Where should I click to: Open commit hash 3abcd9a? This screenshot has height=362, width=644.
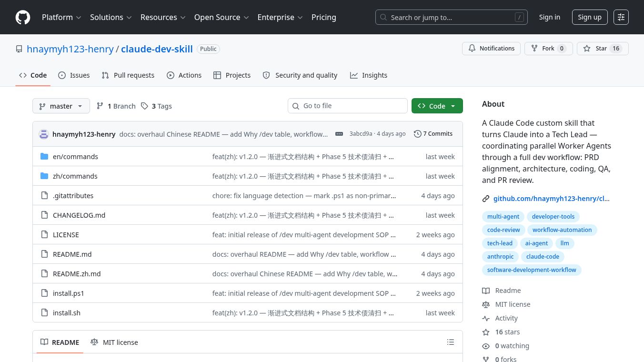361,134
